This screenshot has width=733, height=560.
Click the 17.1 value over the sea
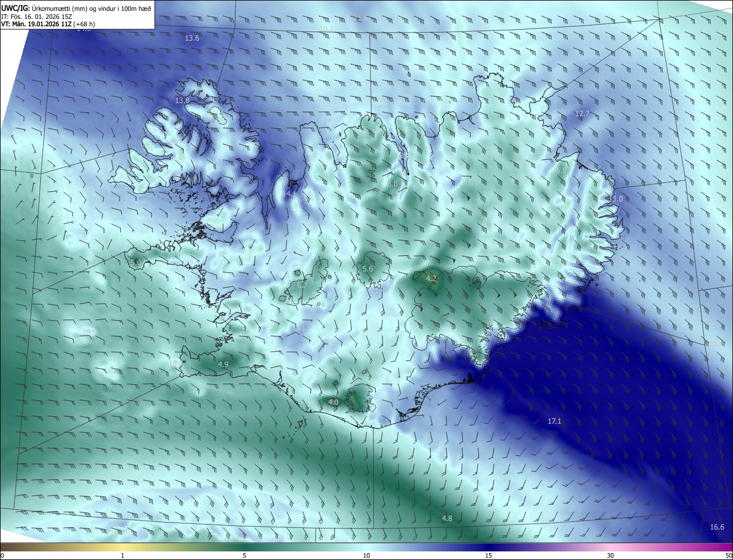(555, 421)
